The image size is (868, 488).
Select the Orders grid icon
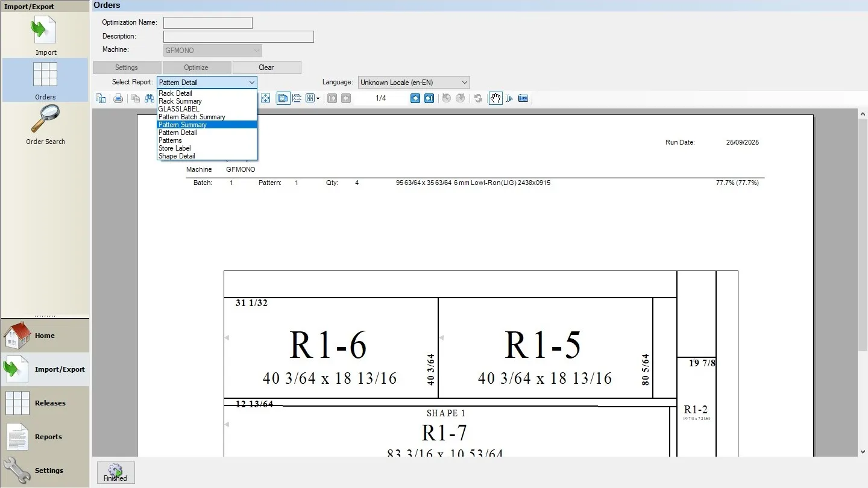pos(45,75)
